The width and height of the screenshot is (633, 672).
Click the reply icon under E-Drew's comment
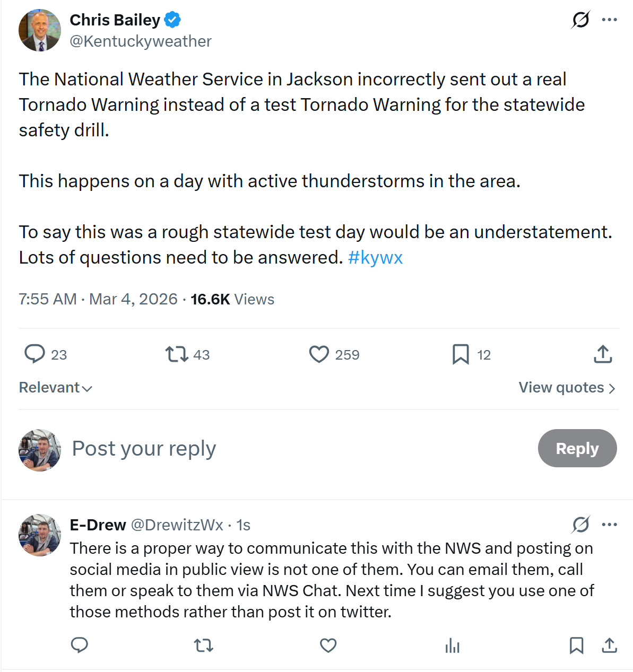point(80,645)
